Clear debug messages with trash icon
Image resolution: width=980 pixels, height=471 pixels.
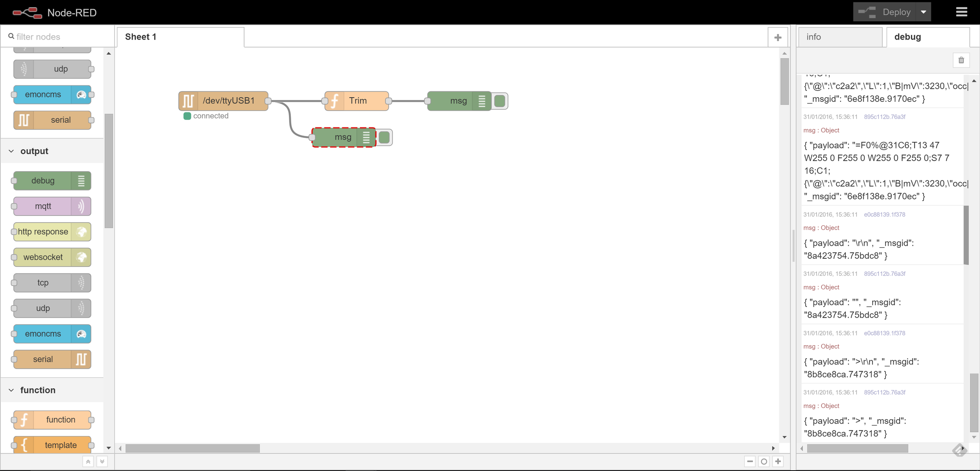coord(961,60)
